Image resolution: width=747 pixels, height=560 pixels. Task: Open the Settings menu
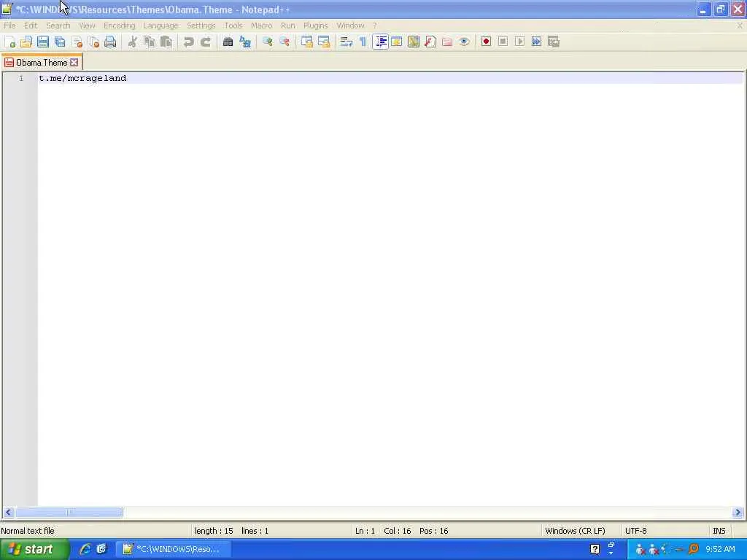point(201,26)
